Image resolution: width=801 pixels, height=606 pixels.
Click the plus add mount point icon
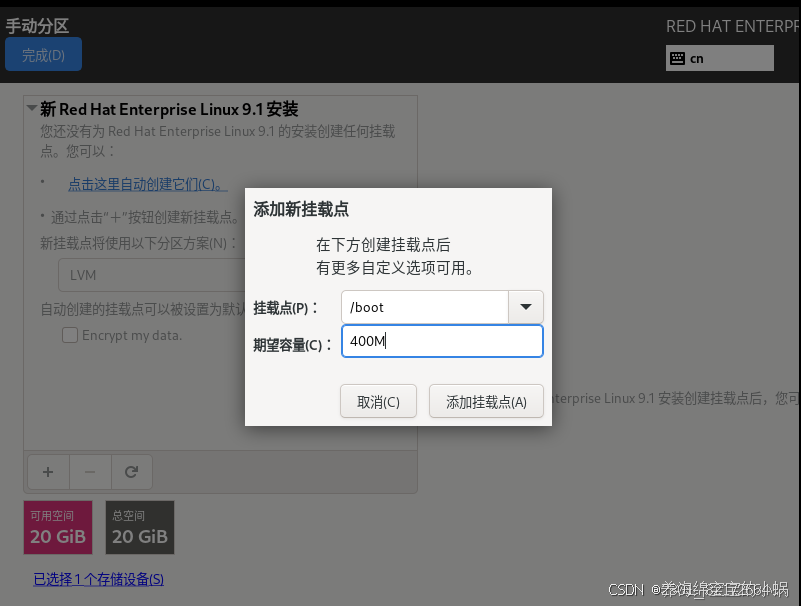point(48,472)
